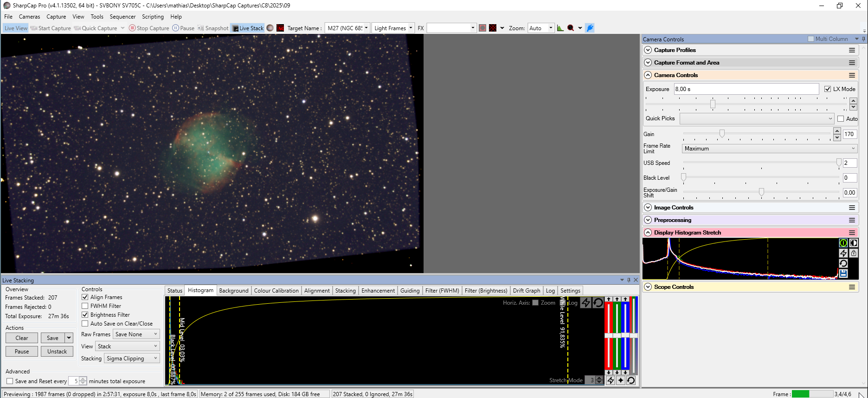The image size is (868, 398).
Task: Toggle the Align Frames checkbox
Action: click(x=85, y=297)
